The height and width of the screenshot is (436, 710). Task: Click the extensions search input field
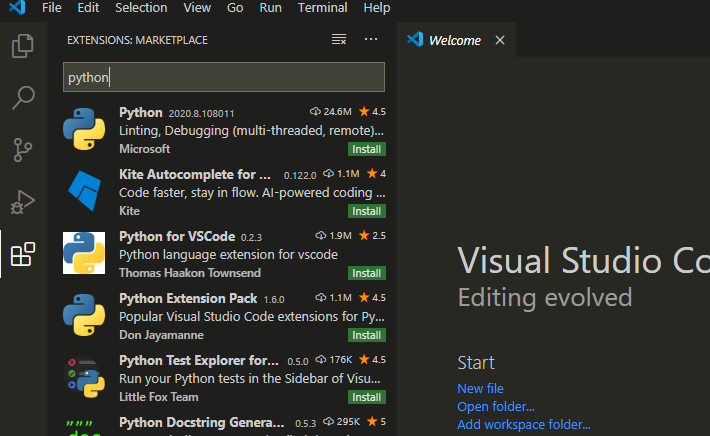224,77
